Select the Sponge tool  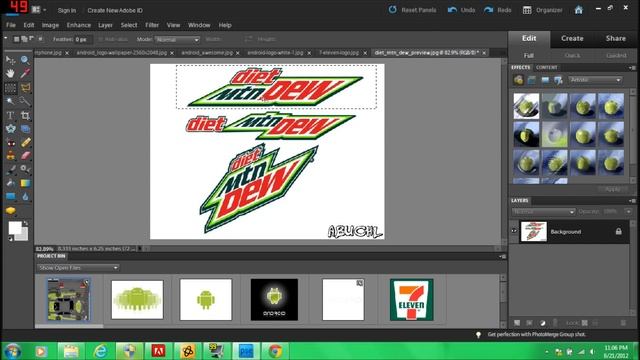pos(10,211)
